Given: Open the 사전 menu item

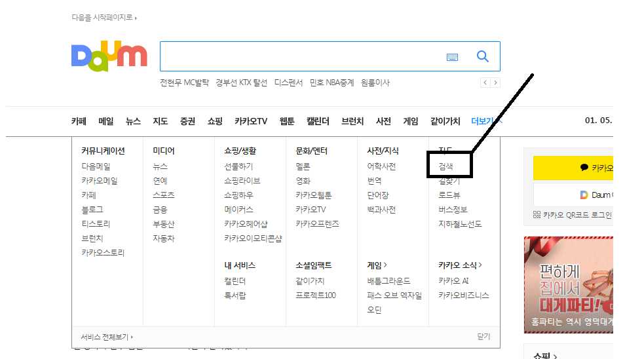Looking at the screenshot, I should click(x=383, y=121).
